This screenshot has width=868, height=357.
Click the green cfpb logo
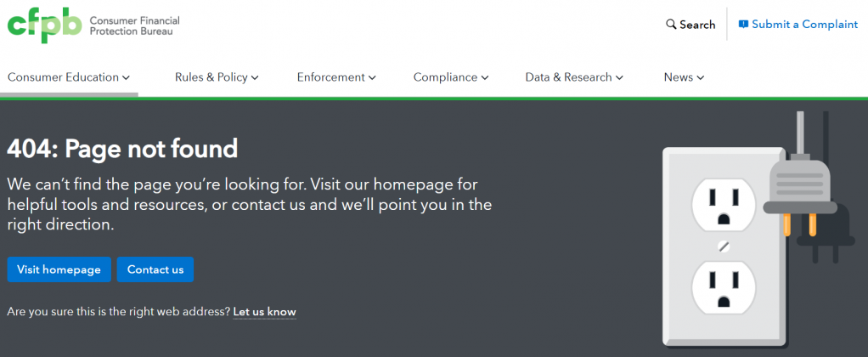43,26
